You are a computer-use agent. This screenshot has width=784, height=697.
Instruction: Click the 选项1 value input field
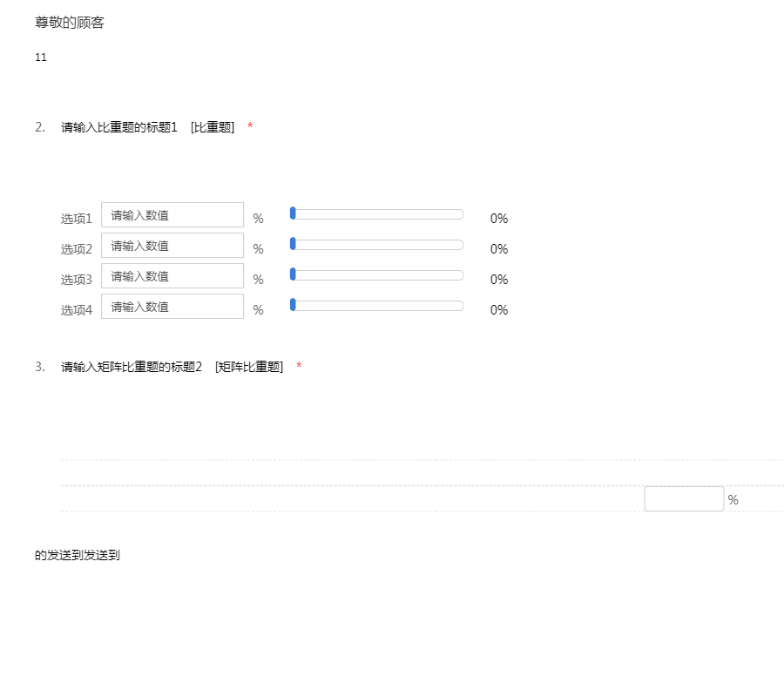pos(172,215)
